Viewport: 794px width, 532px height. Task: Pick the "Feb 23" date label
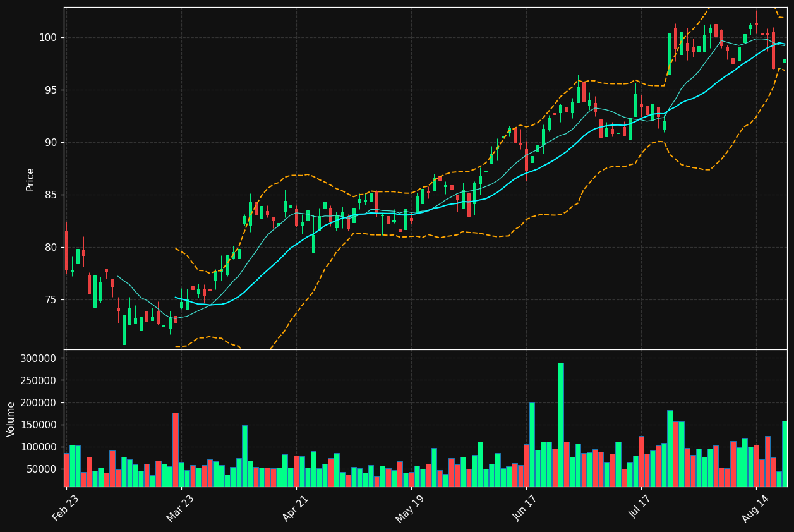pos(65,507)
